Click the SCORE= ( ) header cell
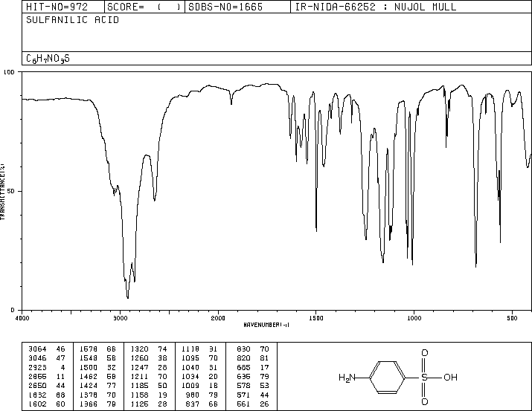The width and height of the screenshot is (532, 411). point(144,7)
